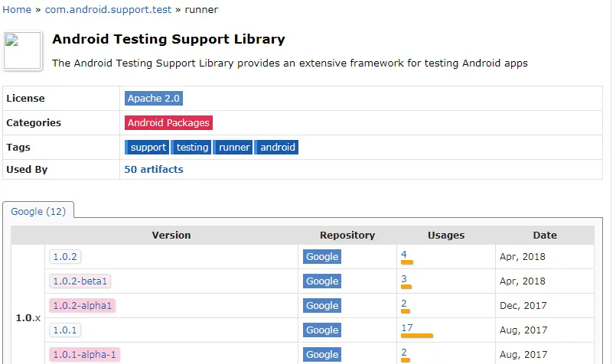Open the 17 usages link for 1.0.1
Image resolution: width=616 pixels, height=364 pixels.
point(407,327)
